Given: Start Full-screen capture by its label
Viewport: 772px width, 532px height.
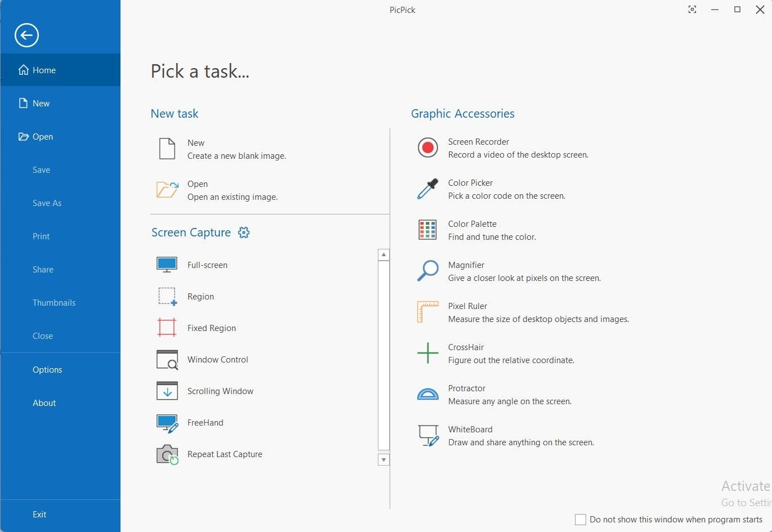Looking at the screenshot, I should pyautogui.click(x=207, y=265).
